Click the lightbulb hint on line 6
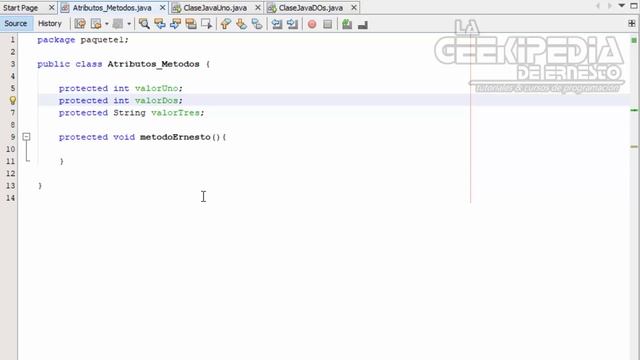Image resolution: width=640 pixels, height=360 pixels. pos(13,100)
